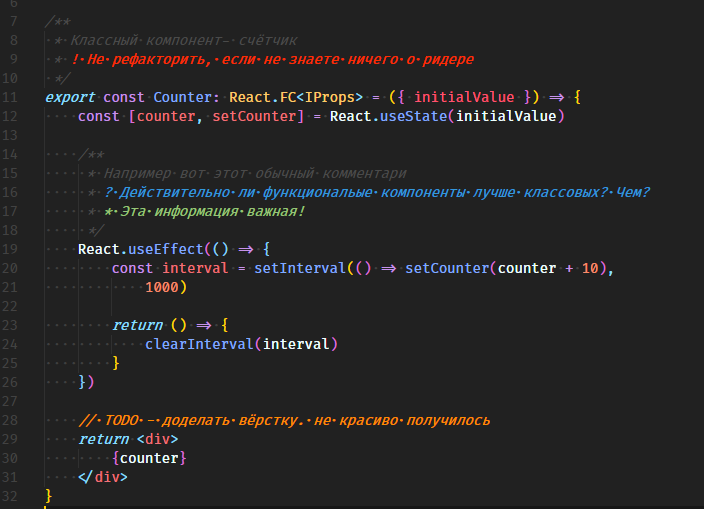Click closing '})' on line 26
Viewport: 704px width, 509px height.
[x=86, y=382]
